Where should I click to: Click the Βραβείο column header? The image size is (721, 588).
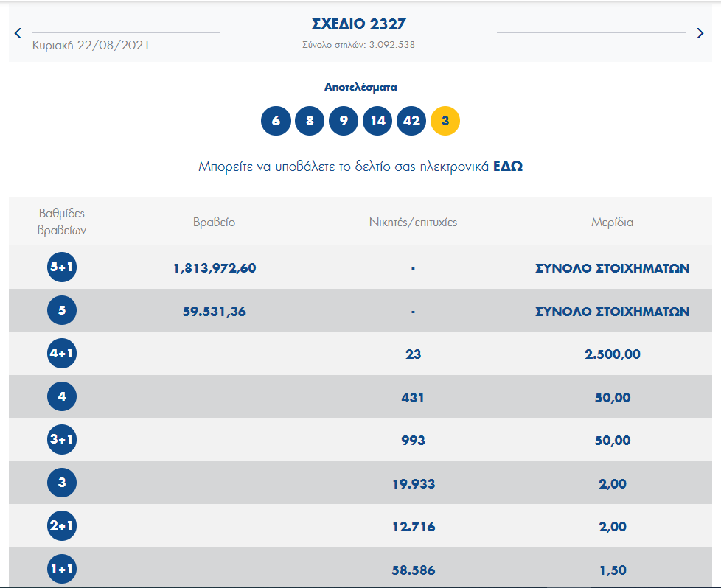(x=215, y=222)
